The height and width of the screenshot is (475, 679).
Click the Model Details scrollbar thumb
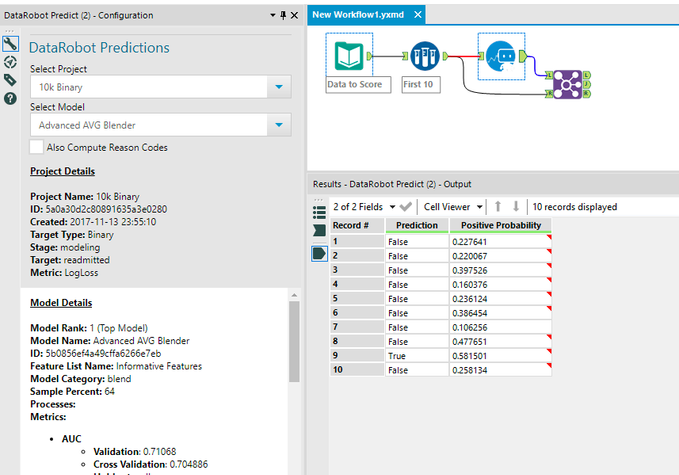coord(294,342)
